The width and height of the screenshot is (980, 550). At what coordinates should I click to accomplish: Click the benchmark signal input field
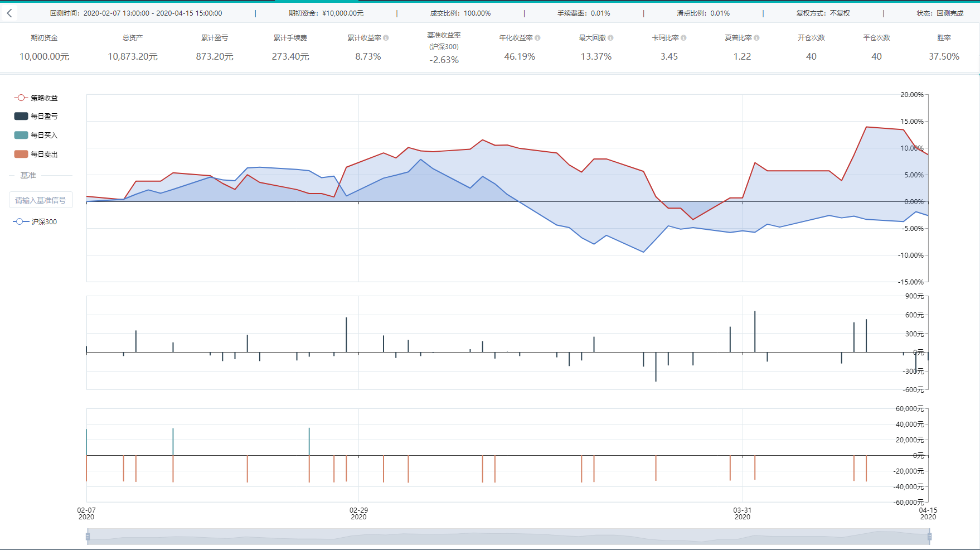point(41,200)
